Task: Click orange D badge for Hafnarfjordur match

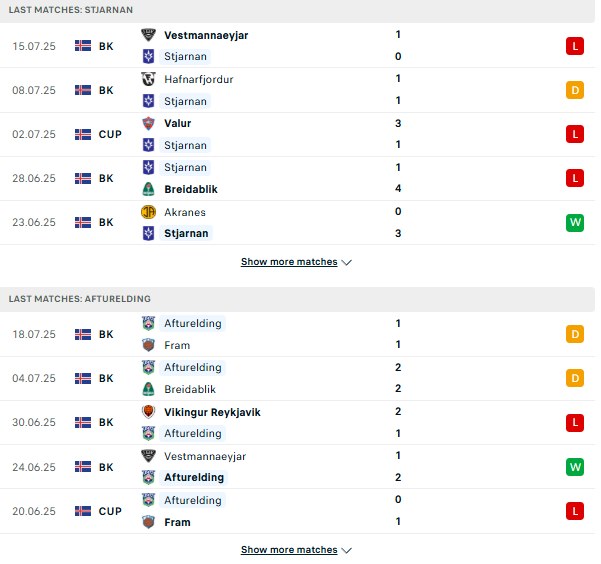Action: [x=575, y=90]
